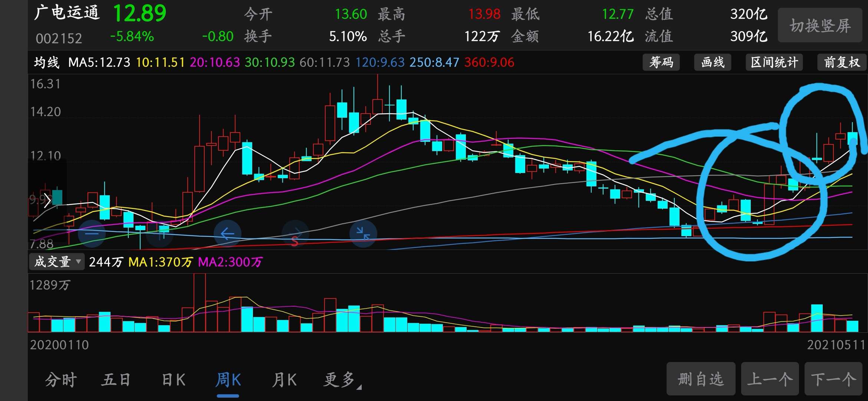This screenshot has width=868, height=401.
Task: Click the current price 12.89
Action: pos(139,13)
